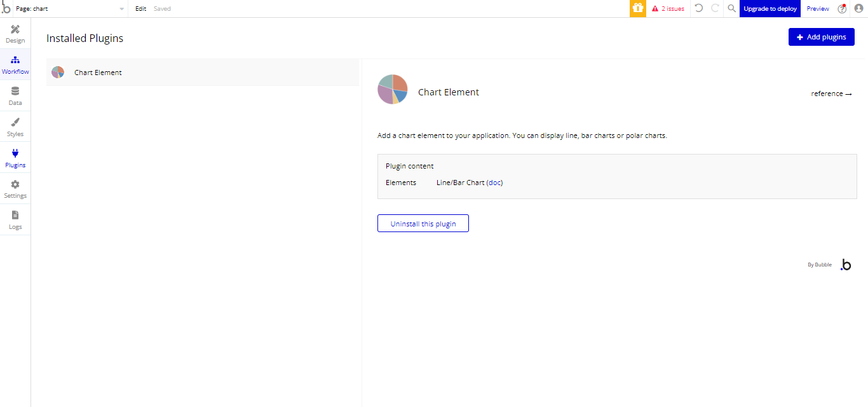868x407 pixels.
Task: Open the Logs tab in sidebar
Action: coord(15,220)
